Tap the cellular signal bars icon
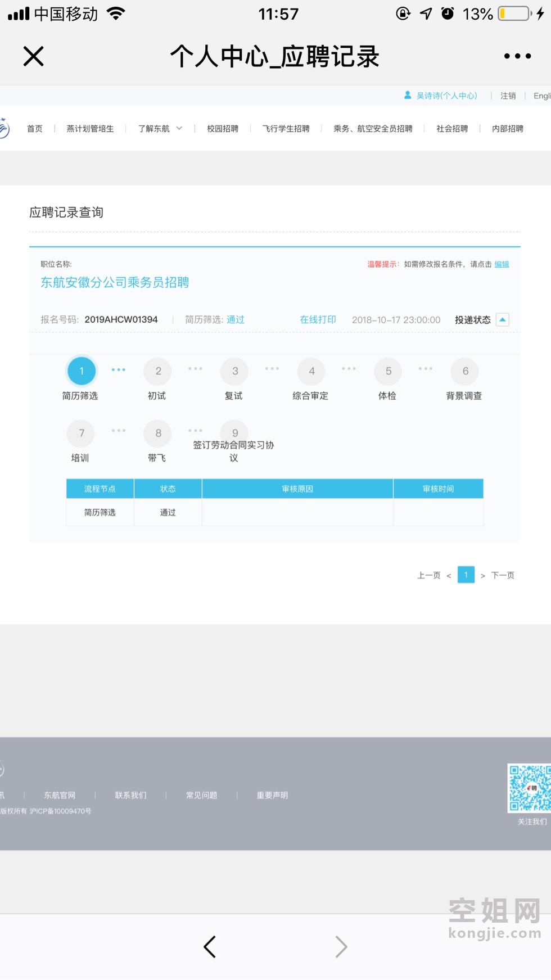The image size is (551, 980). [x=19, y=13]
